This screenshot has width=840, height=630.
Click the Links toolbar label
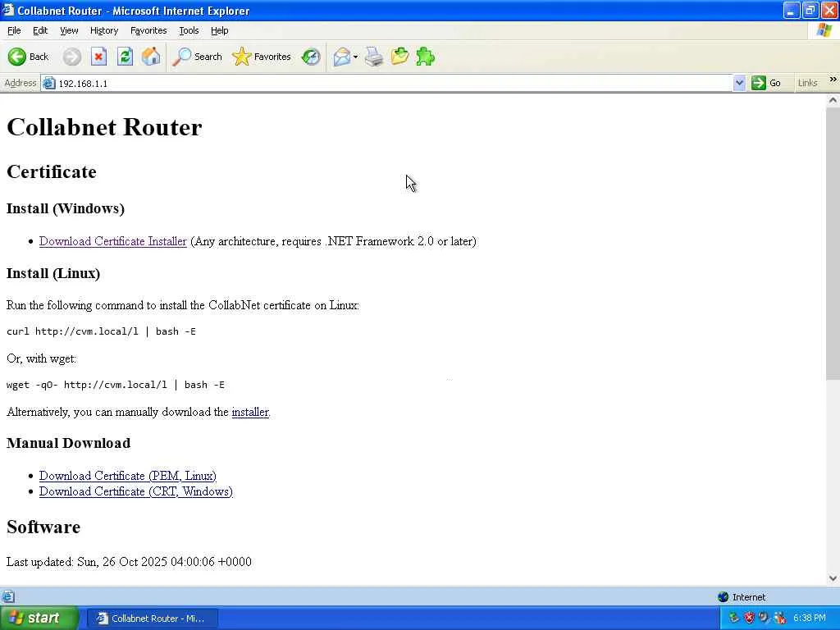807,83
